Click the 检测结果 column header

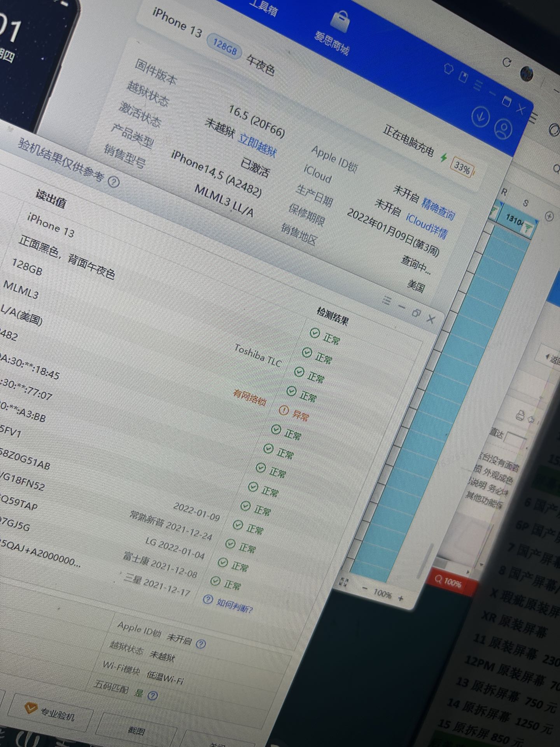332,316
